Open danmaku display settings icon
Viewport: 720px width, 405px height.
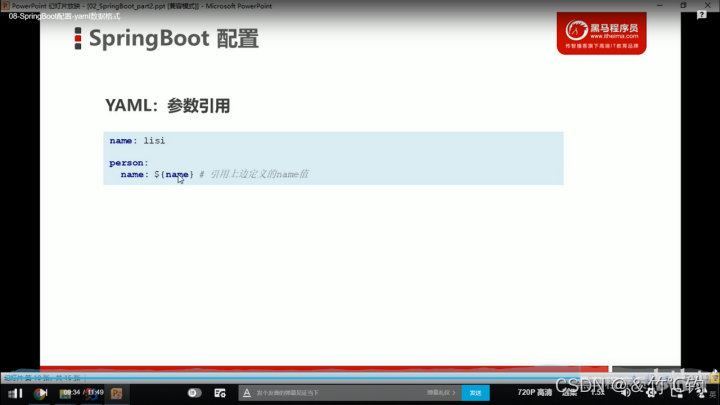[x=220, y=393]
